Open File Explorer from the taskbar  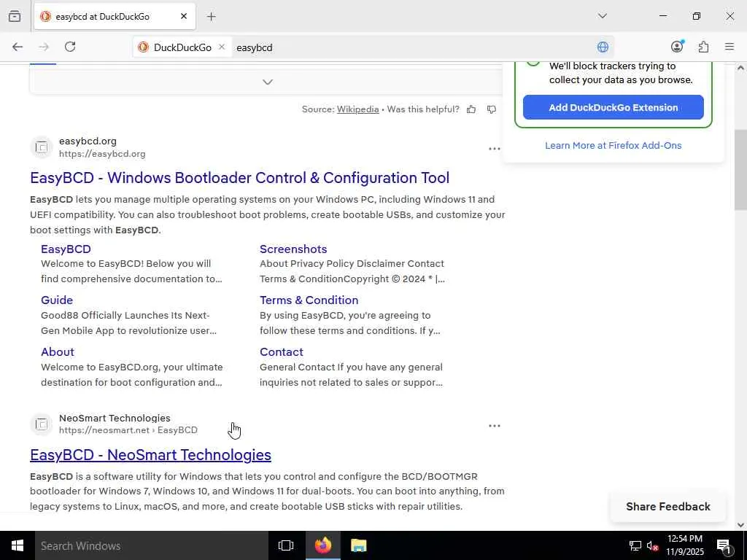358,545
